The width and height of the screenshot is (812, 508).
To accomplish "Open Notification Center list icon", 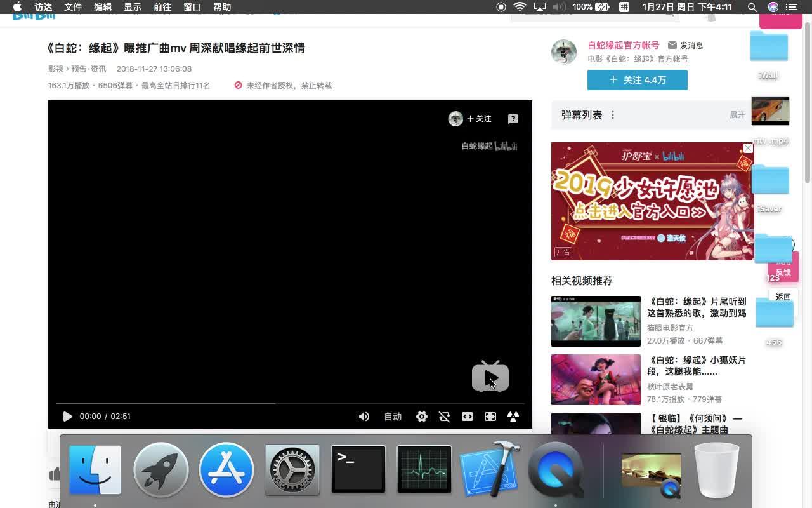I will click(791, 7).
